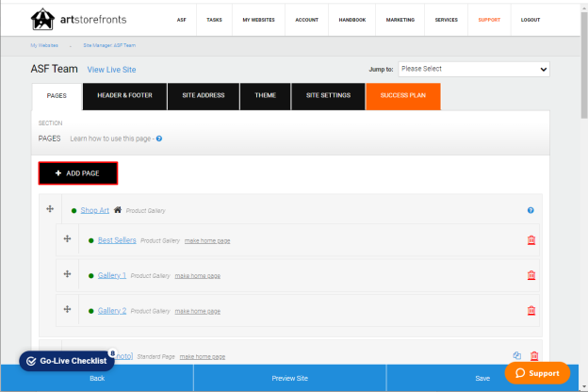Screen dimensions: 588x392
Task: Open the Header & Footer tab
Action: pos(125,96)
